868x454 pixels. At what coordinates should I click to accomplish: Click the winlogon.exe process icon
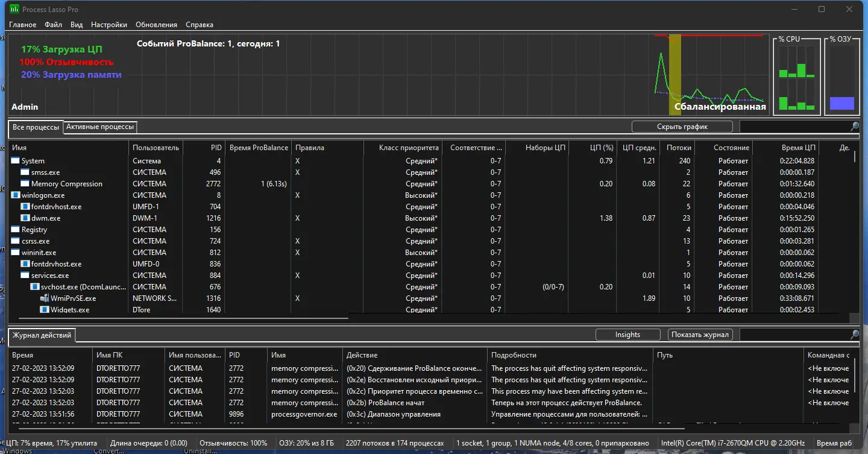tap(16, 195)
